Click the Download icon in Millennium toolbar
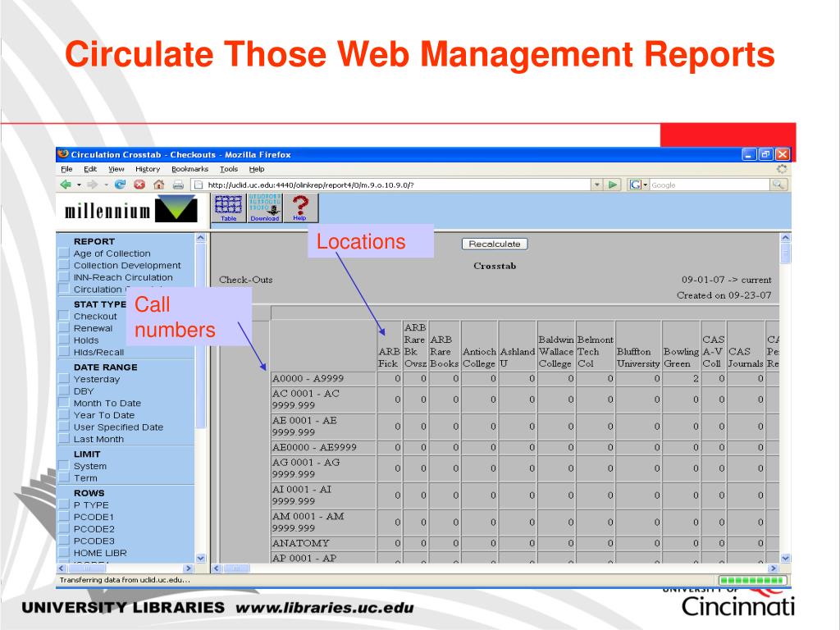Viewport: 840px width, 630px height. (265, 208)
